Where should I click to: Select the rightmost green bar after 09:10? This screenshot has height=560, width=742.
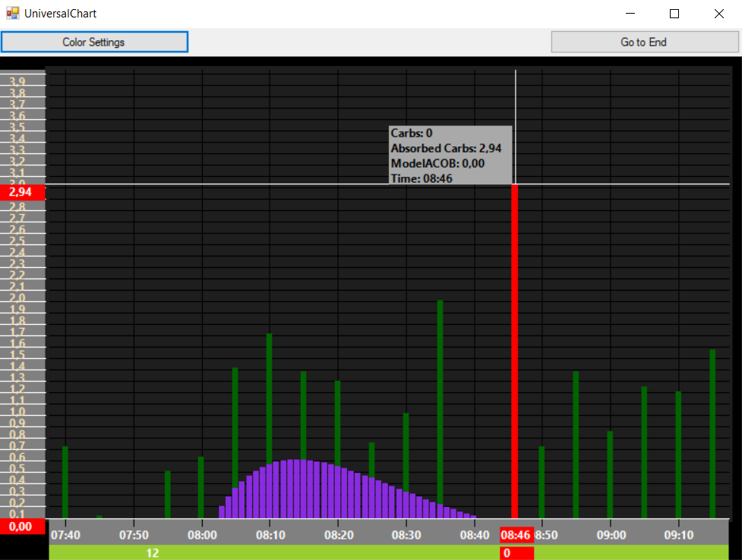(x=712, y=434)
